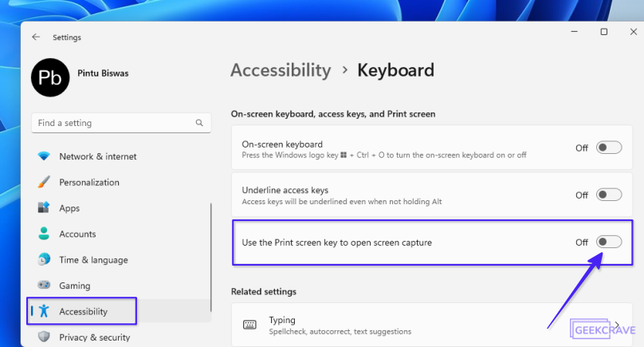The image size is (644, 347).
Task: Click the Privacy & security shield icon
Action: coord(44,337)
